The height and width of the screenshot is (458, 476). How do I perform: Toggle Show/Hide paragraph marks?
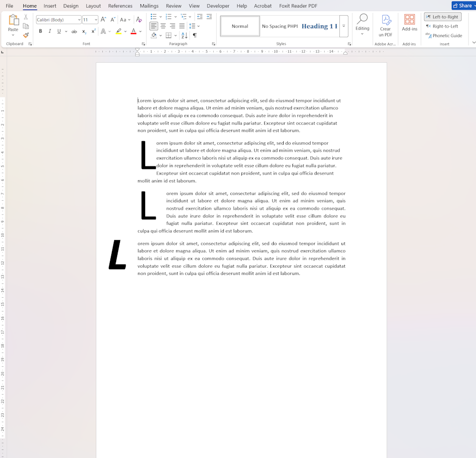195,35
